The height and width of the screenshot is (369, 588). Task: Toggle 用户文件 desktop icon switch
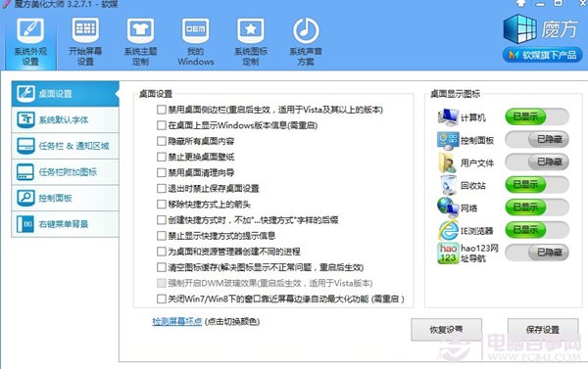pyautogui.click(x=537, y=161)
